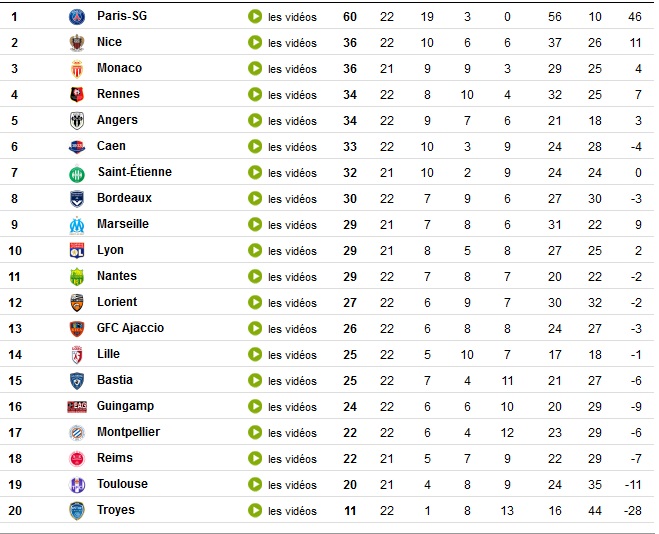Click the Lille club crest icon
This screenshot has height=534, width=659.
(x=77, y=355)
